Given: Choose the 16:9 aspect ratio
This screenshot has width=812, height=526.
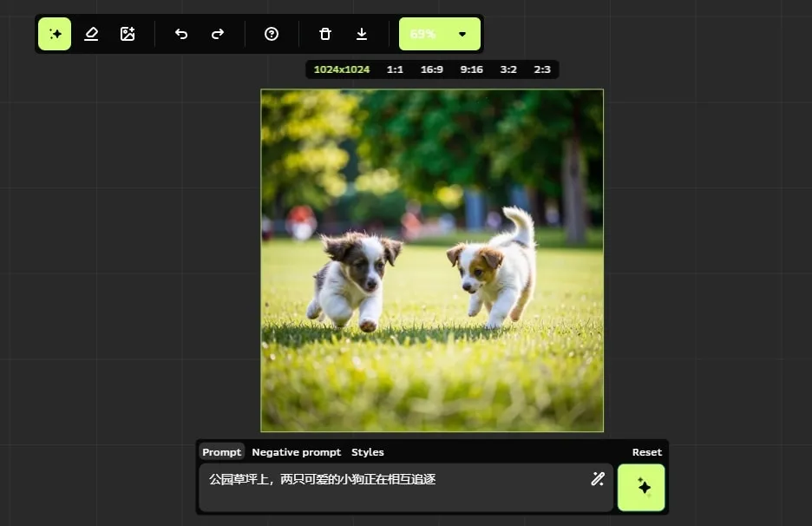Looking at the screenshot, I should coord(432,69).
